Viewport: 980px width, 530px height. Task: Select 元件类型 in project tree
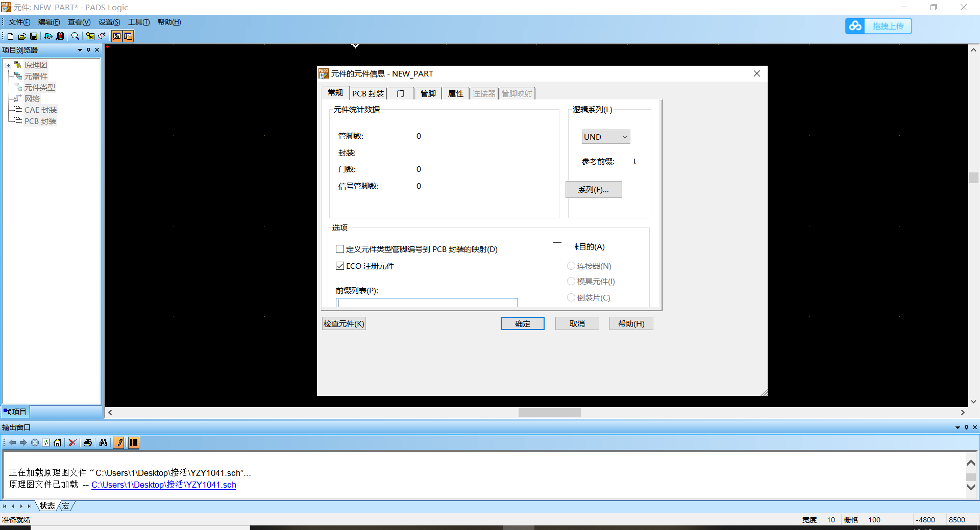[40, 87]
